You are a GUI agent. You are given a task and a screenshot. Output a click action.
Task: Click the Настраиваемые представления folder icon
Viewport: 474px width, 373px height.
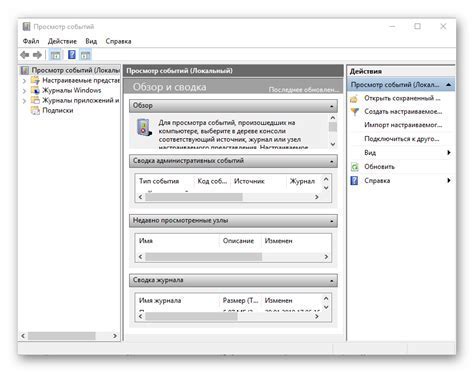point(35,80)
